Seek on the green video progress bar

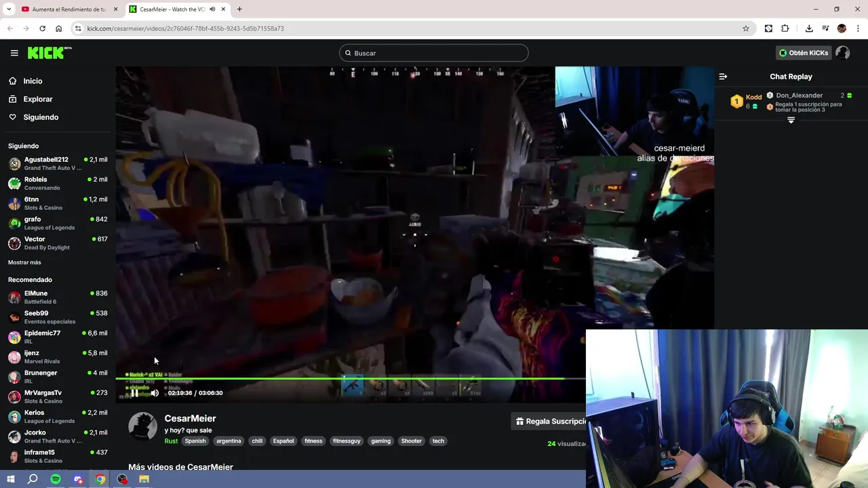tap(351, 378)
